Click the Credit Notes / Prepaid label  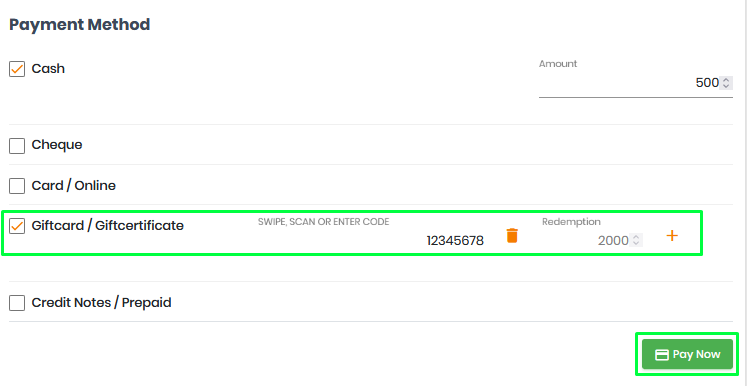coord(101,303)
